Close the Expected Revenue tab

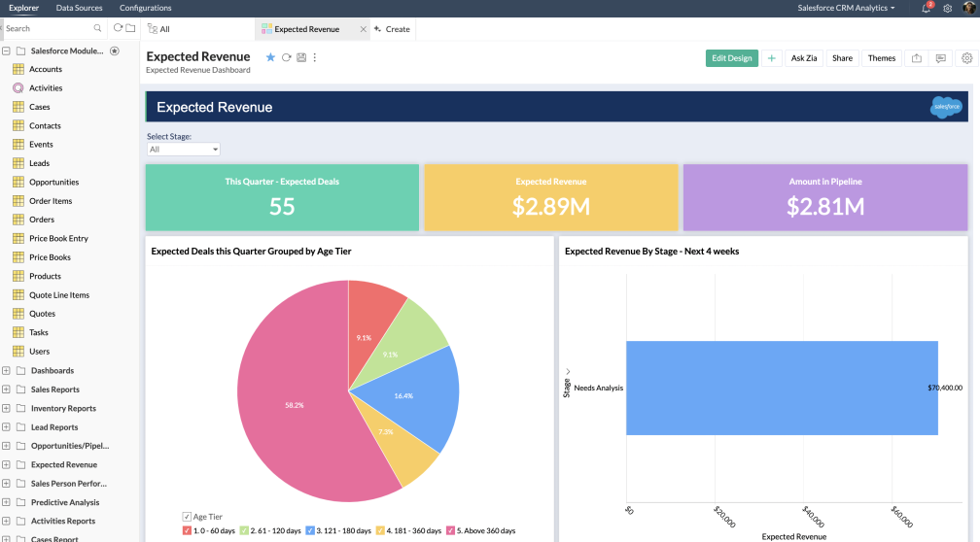point(364,29)
